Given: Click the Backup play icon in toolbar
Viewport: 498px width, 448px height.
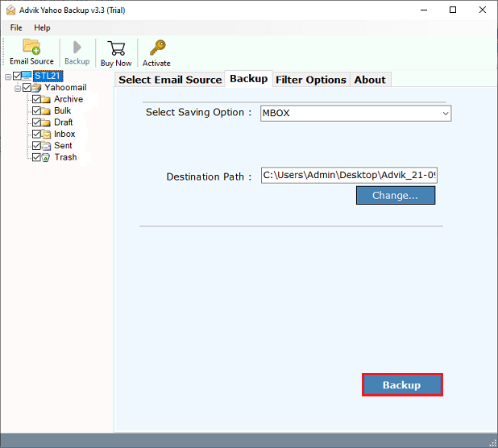Looking at the screenshot, I should click(x=77, y=48).
